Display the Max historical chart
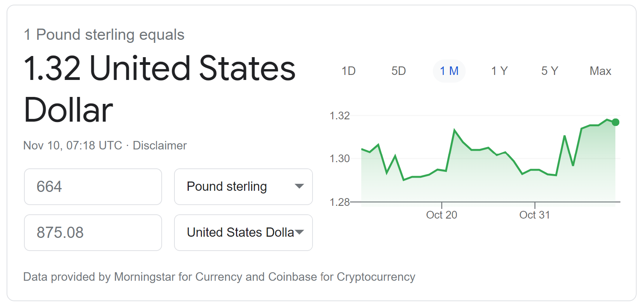The width and height of the screenshot is (644, 307). click(600, 71)
